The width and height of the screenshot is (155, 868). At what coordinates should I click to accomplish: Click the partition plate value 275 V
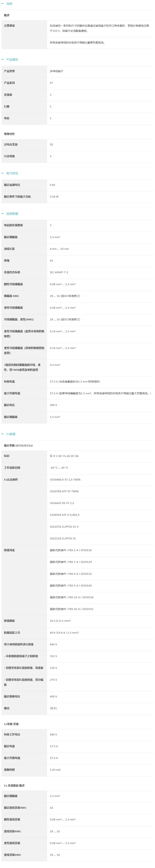(x=54, y=680)
